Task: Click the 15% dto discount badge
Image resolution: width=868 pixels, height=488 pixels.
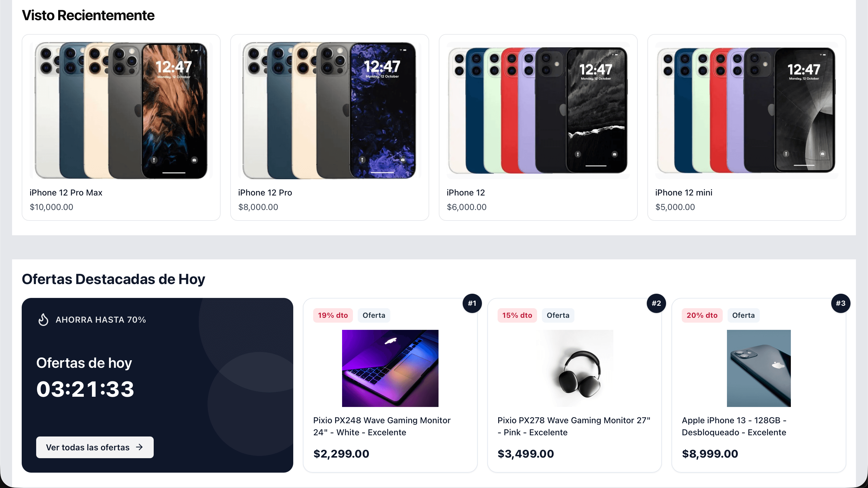Action: (x=517, y=315)
